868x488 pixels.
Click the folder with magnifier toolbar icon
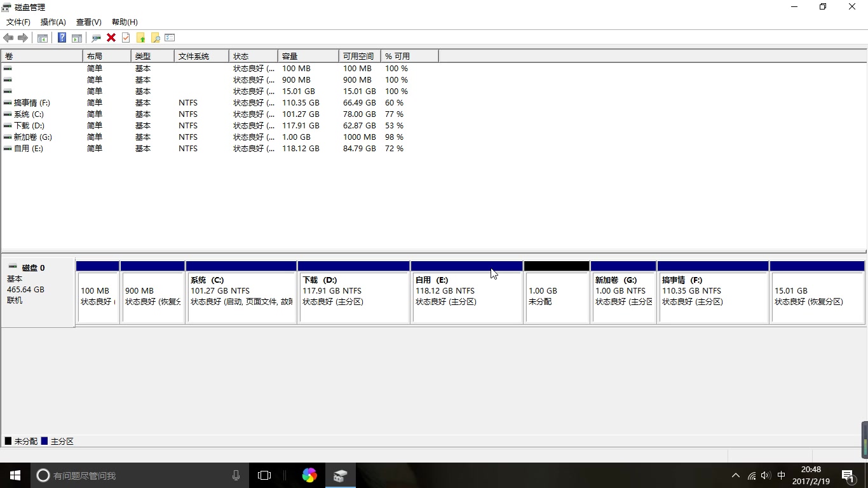(x=155, y=38)
